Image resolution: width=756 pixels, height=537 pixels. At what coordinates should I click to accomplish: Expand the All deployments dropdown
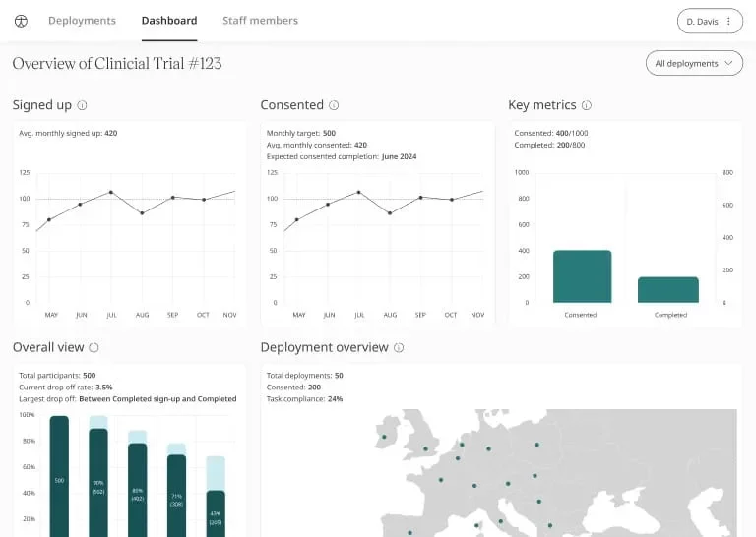coord(694,63)
